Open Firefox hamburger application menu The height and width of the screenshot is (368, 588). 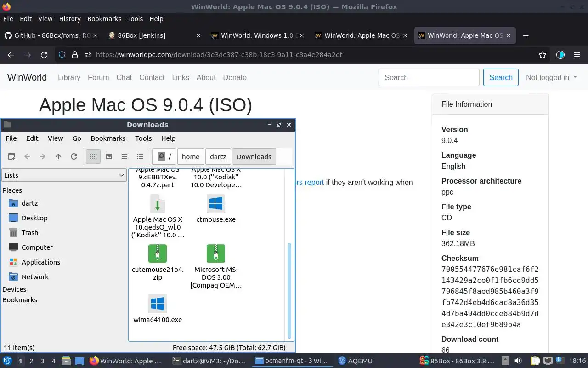click(x=577, y=55)
